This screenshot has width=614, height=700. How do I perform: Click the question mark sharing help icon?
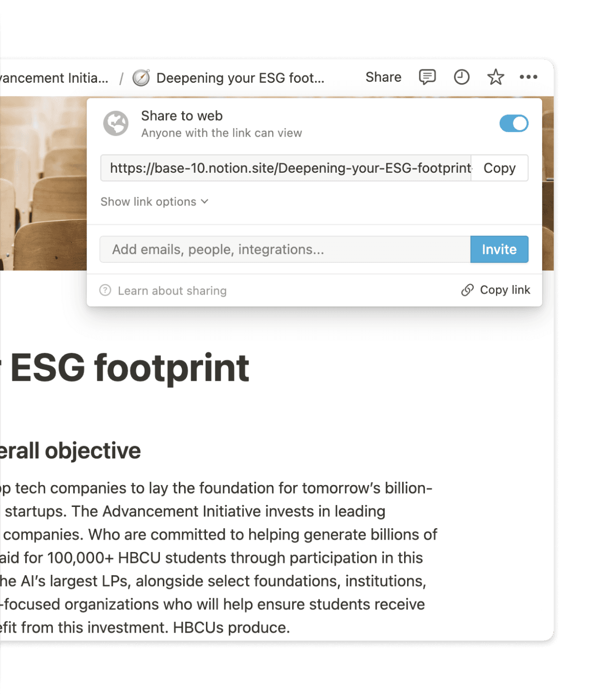coord(105,291)
